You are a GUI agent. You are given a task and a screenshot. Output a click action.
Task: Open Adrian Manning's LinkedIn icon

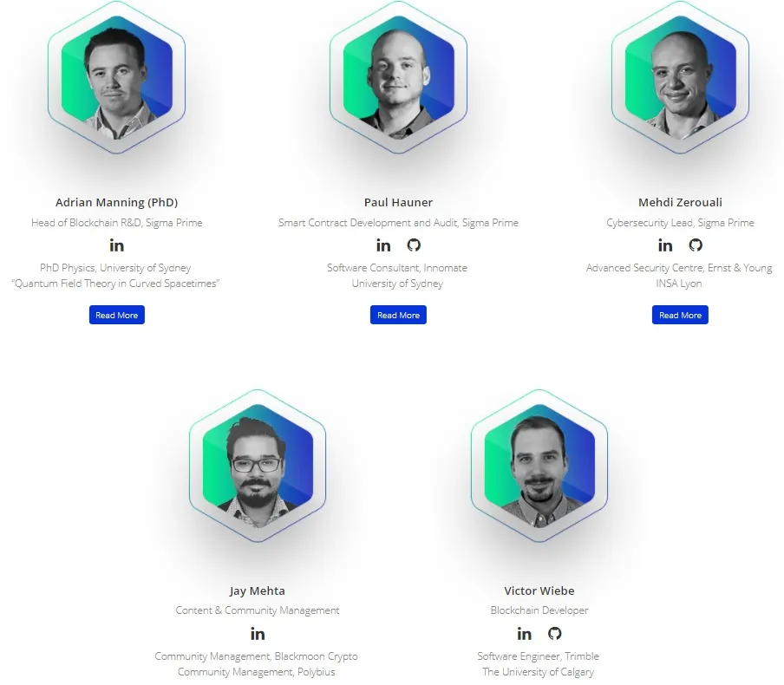pos(116,245)
